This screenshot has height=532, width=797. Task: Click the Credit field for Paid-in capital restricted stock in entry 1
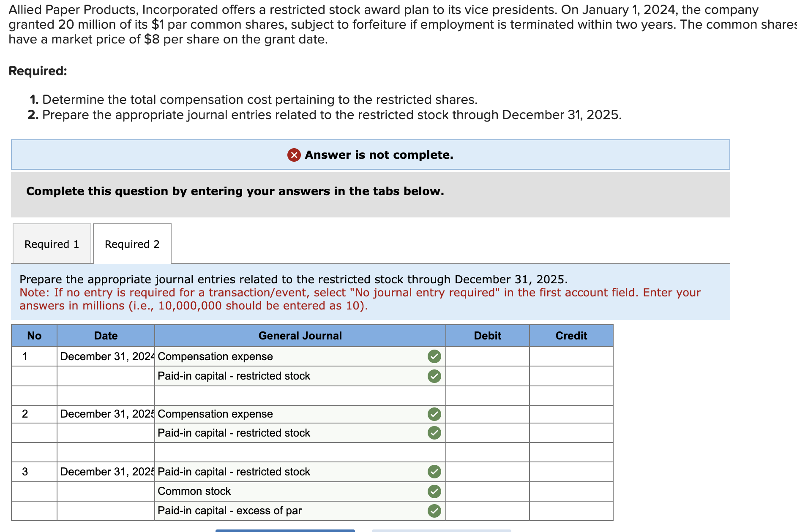point(571,376)
